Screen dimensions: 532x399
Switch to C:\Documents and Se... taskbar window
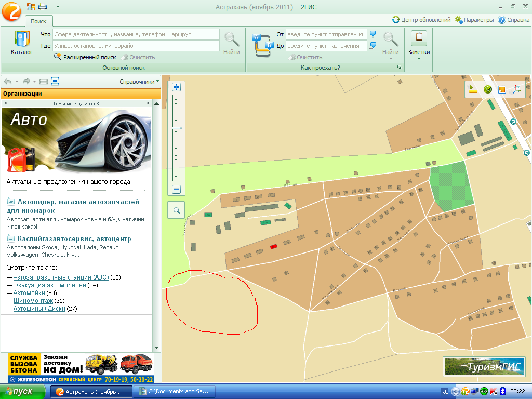tap(175, 392)
